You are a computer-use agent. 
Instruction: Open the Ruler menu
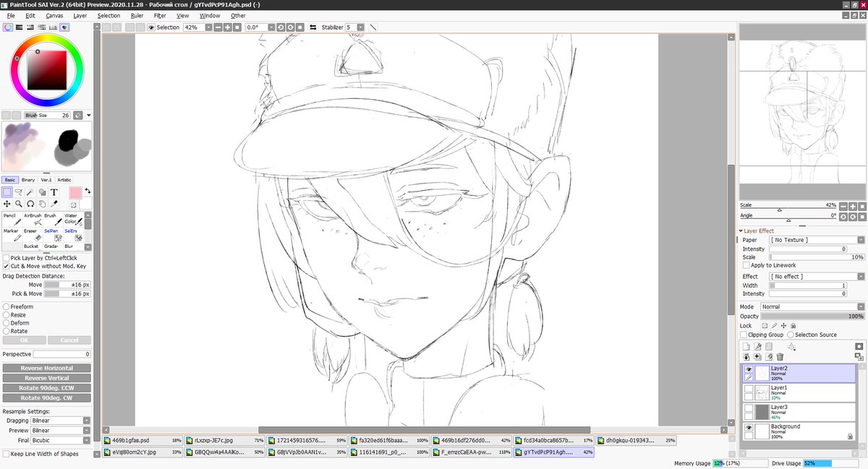[137, 15]
